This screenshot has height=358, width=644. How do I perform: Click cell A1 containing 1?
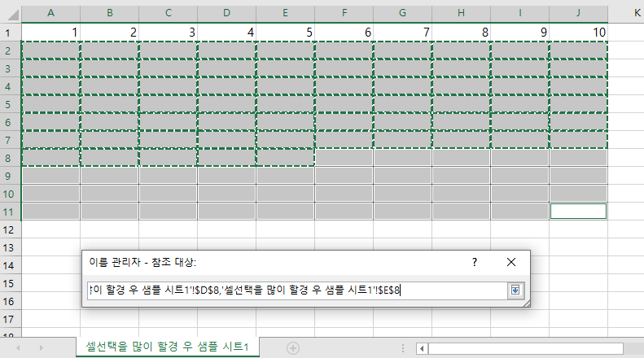[x=51, y=33]
